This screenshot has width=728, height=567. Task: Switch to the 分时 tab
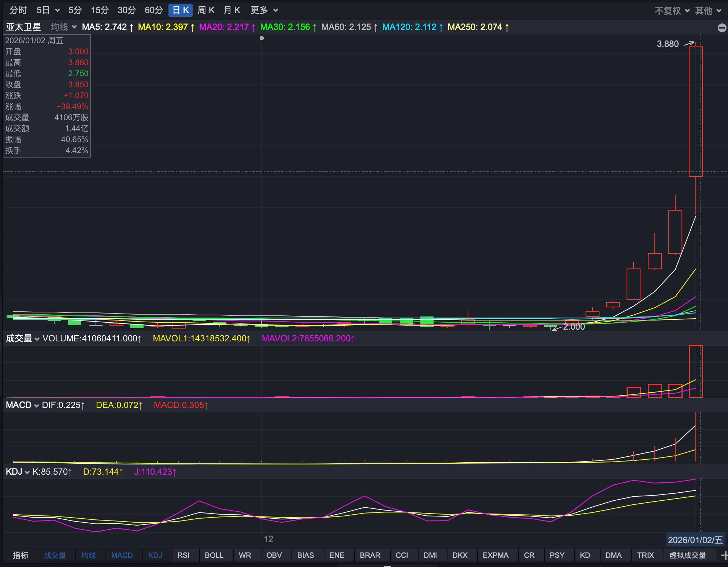[18, 10]
